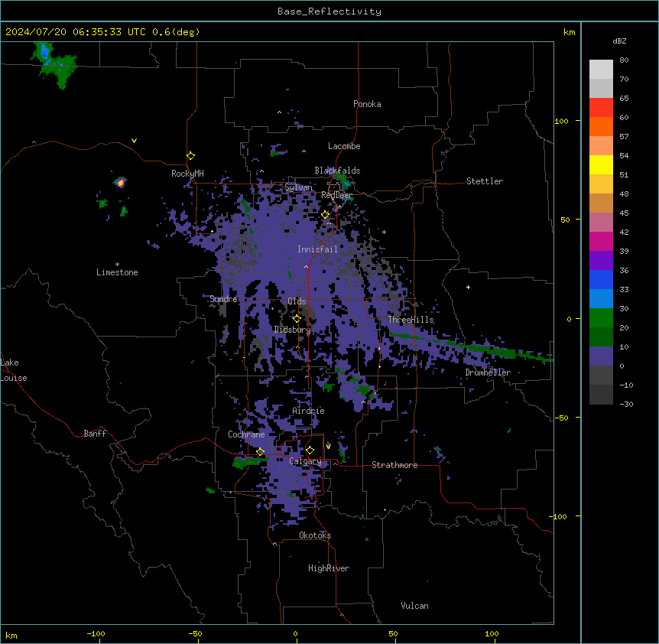Screen dimensions: 659x644
Task: Click the Sylvan city label
Action: (x=298, y=187)
